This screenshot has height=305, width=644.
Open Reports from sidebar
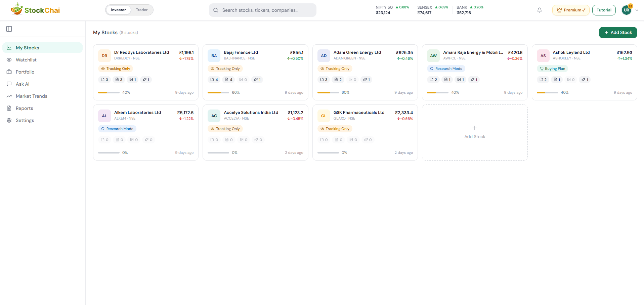coord(42,108)
